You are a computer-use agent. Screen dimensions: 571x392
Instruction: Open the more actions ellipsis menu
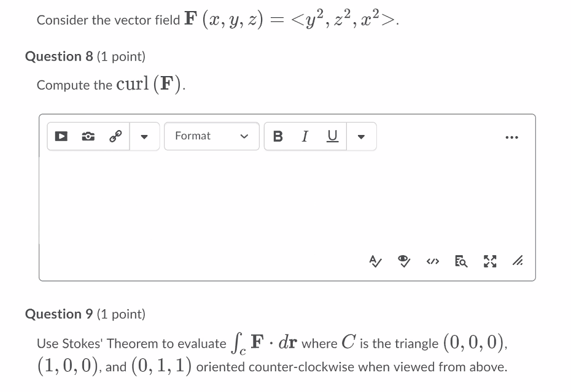[512, 137]
